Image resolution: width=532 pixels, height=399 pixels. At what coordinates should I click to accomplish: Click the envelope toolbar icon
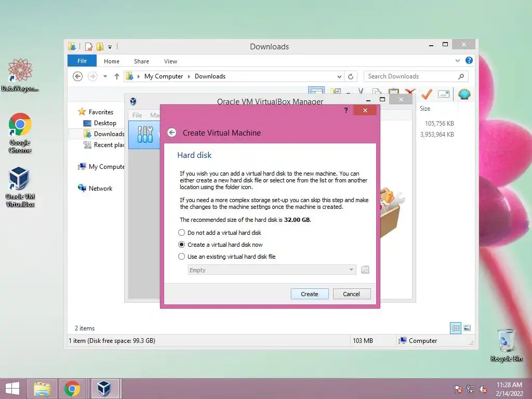tap(444, 94)
